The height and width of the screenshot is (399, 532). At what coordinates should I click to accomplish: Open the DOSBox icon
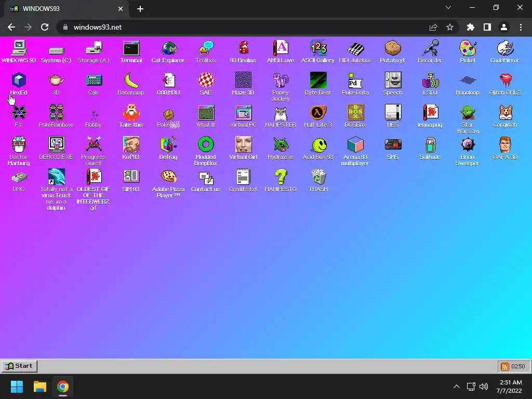point(355,116)
